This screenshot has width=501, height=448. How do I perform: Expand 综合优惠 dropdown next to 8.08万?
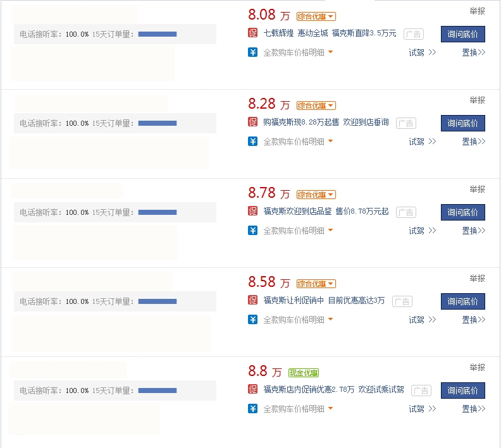point(316,16)
